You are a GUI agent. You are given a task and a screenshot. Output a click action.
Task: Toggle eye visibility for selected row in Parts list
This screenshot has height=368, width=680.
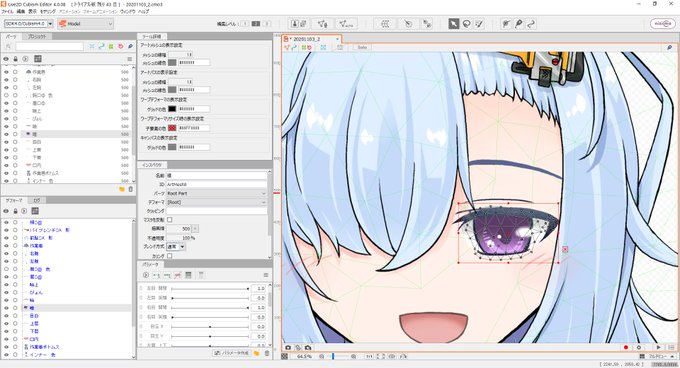tap(6, 134)
